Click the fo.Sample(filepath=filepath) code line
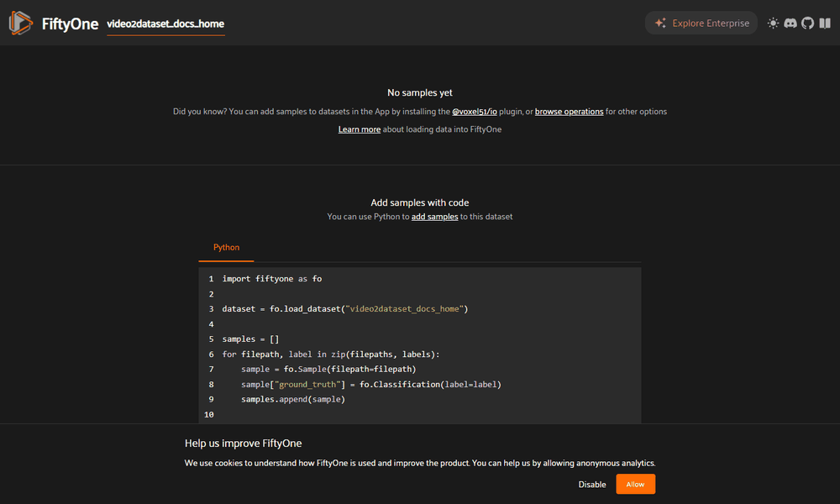Viewport: 840px width, 504px height. click(328, 369)
